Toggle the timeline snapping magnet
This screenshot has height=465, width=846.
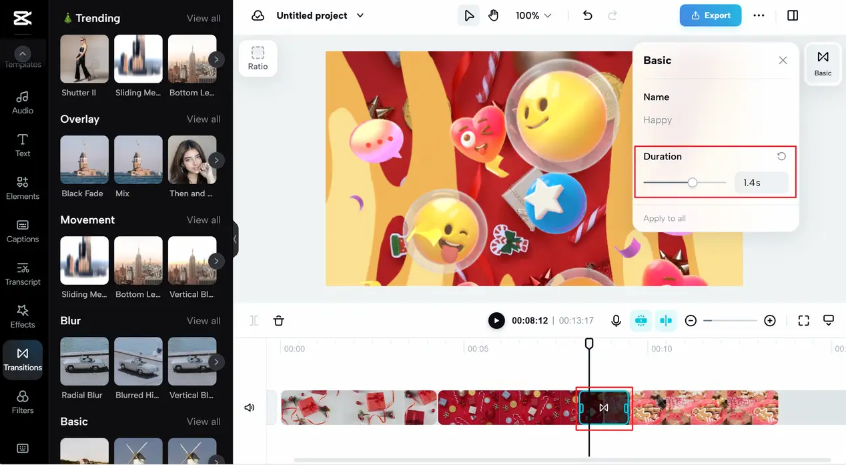(x=641, y=320)
